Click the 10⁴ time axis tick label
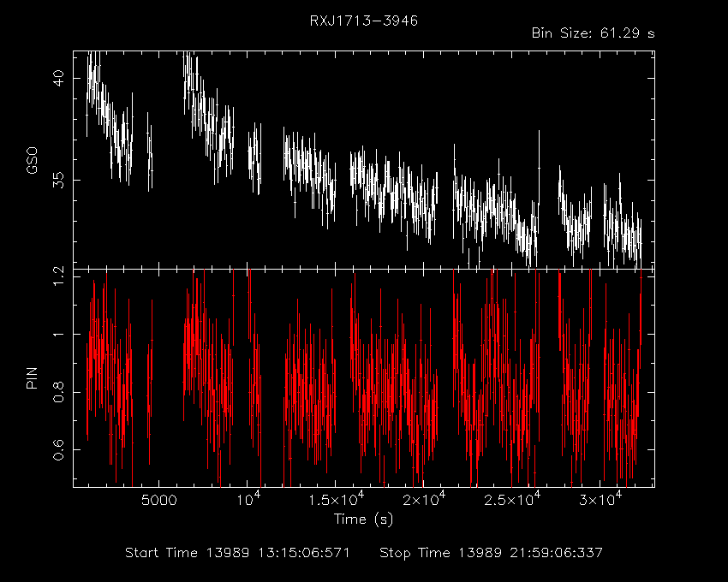The image size is (728, 582). coord(249,498)
